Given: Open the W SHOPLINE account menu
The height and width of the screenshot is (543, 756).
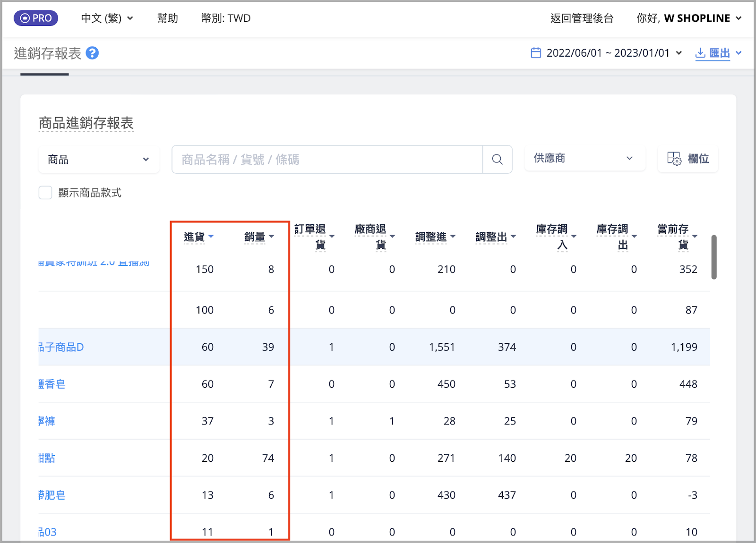Looking at the screenshot, I should click(689, 18).
